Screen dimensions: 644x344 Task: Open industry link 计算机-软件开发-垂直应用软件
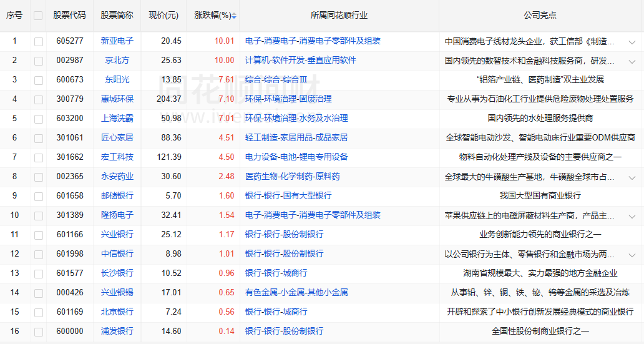point(301,60)
